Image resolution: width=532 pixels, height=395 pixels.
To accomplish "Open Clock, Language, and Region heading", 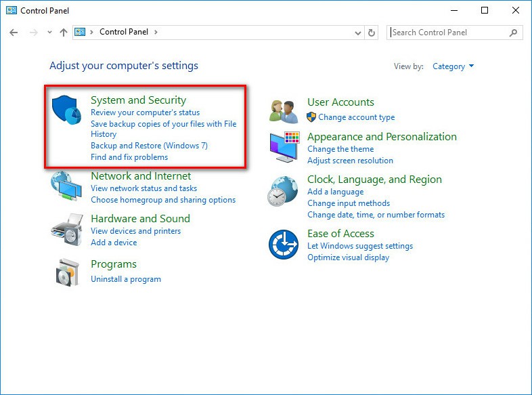I will [374, 180].
